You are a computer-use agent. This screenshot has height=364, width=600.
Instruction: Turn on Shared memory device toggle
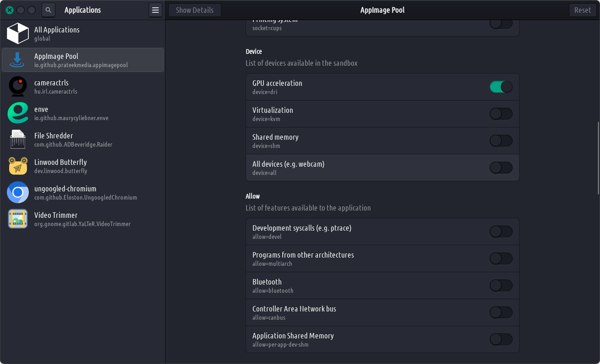501,141
